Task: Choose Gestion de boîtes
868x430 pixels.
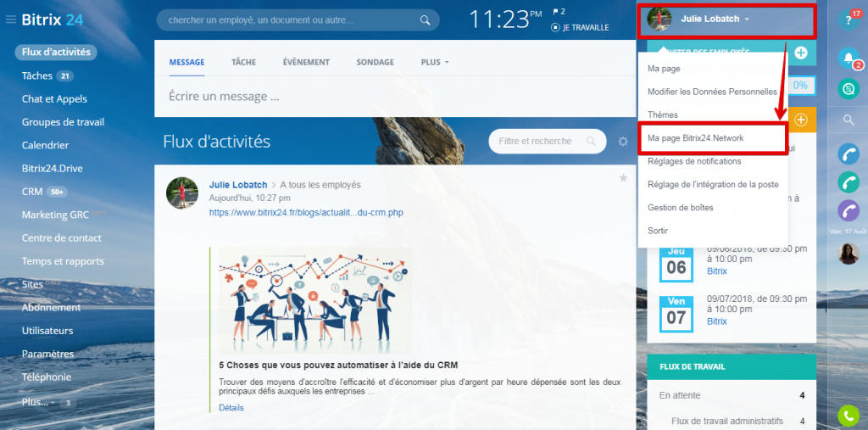Action: point(681,208)
